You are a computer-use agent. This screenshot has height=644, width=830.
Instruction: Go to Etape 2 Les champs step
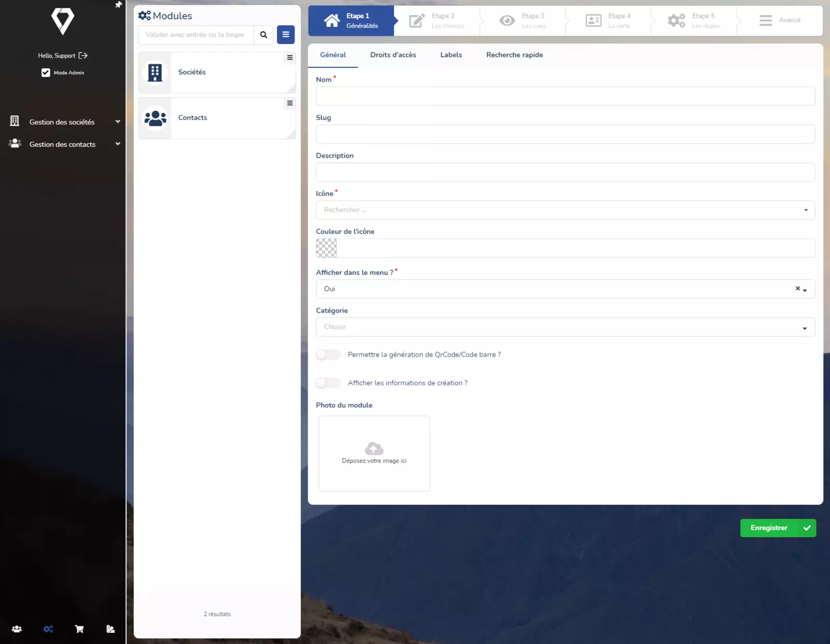[437, 21]
